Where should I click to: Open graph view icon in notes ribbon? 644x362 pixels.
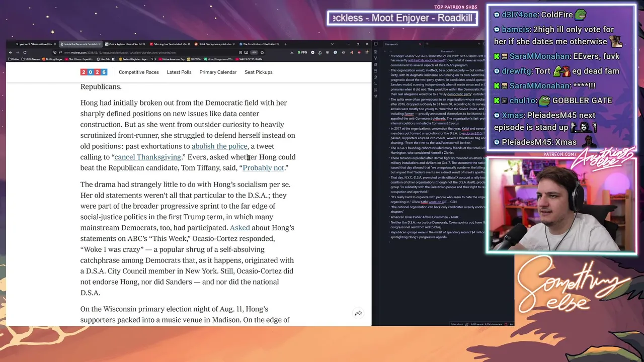tap(376, 58)
